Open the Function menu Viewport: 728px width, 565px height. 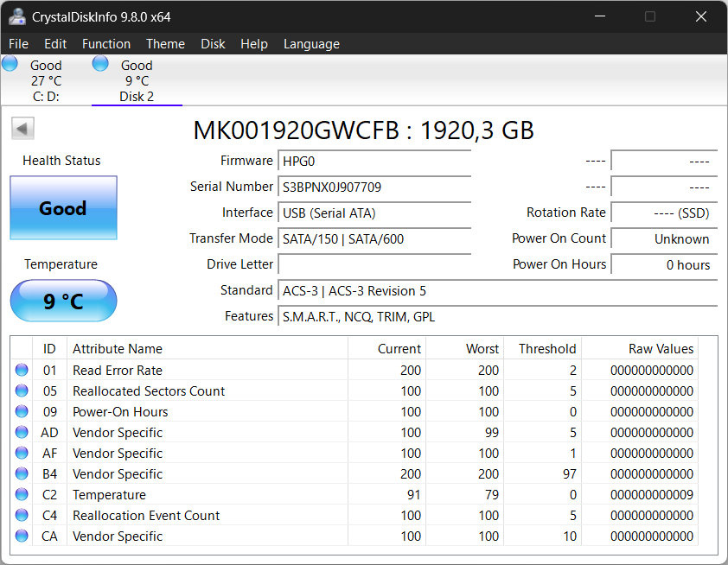[106, 44]
